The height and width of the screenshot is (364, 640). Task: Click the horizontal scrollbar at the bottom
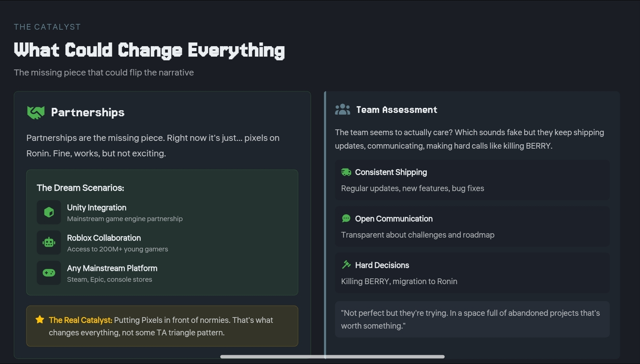click(332, 357)
